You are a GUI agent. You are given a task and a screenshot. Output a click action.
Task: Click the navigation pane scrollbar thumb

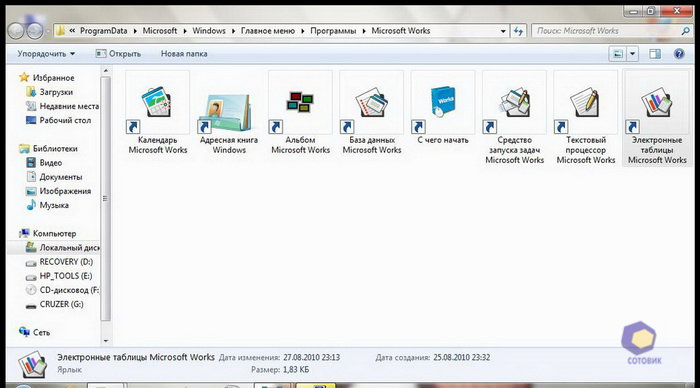[106, 198]
